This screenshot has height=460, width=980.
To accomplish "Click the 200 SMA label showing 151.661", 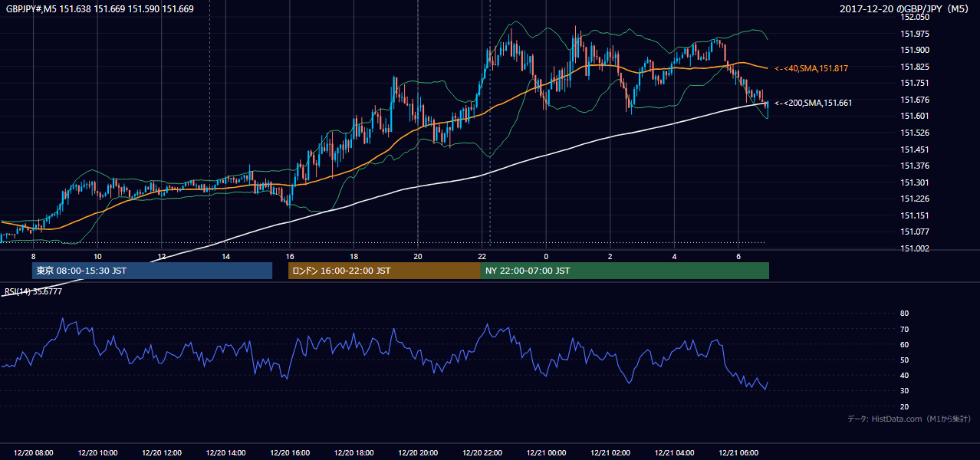I will coord(814,103).
